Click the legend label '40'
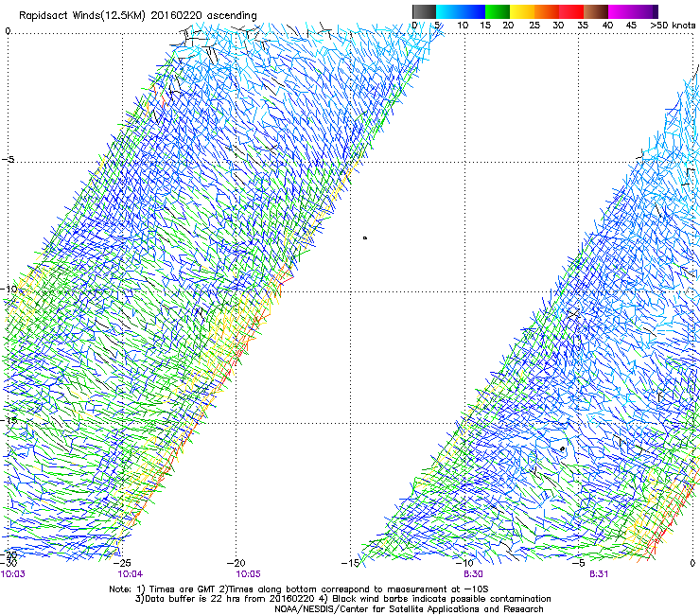This screenshot has width=700, height=615. (x=607, y=26)
